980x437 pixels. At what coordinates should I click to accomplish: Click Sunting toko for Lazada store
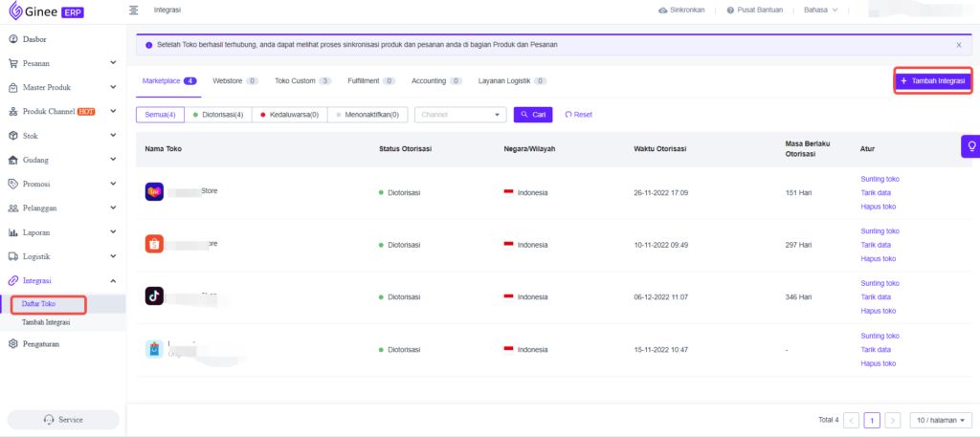880,179
